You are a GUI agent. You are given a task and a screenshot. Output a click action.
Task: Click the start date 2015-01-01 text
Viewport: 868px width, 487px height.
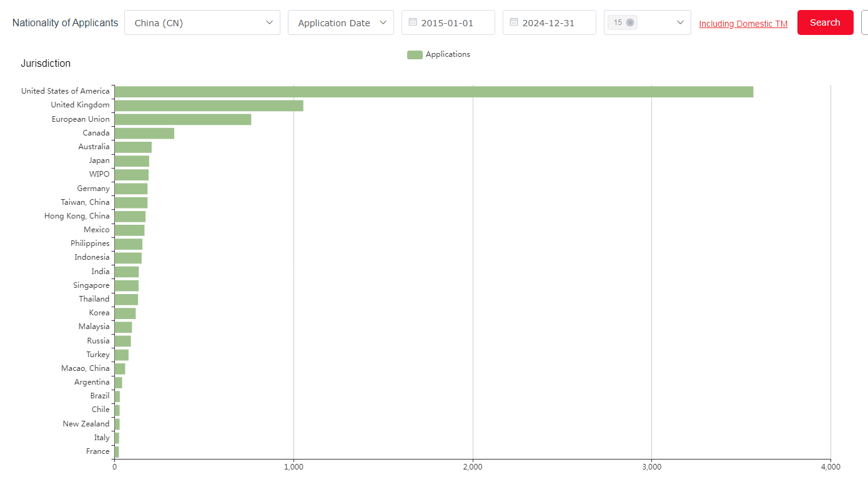click(447, 23)
